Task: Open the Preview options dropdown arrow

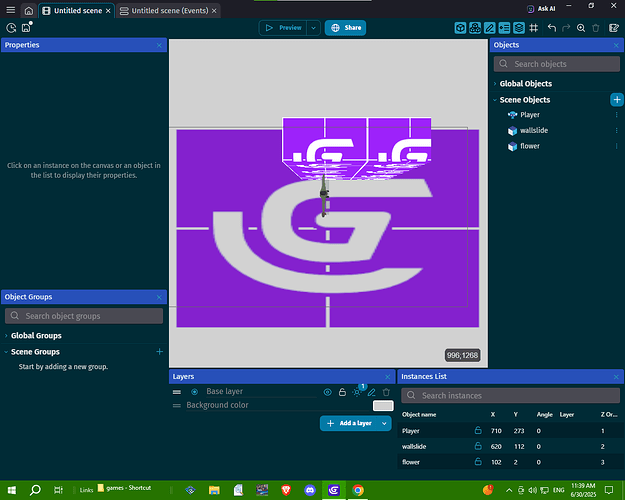Action: point(313,28)
